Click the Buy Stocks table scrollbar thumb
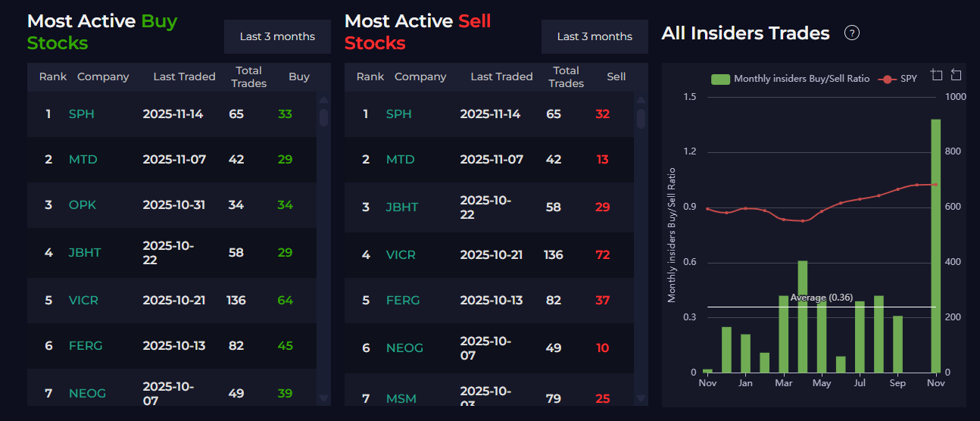Image resolution: width=980 pixels, height=421 pixels. [x=323, y=117]
